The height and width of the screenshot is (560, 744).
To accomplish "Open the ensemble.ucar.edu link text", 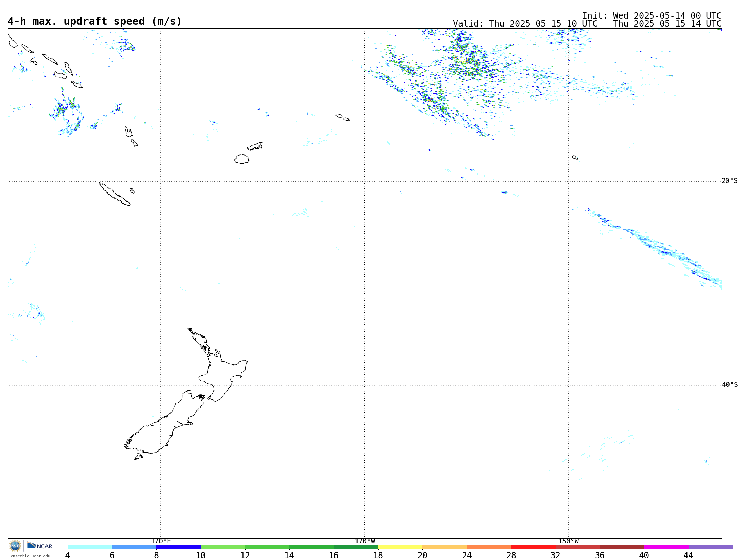I will pyautogui.click(x=31, y=556).
